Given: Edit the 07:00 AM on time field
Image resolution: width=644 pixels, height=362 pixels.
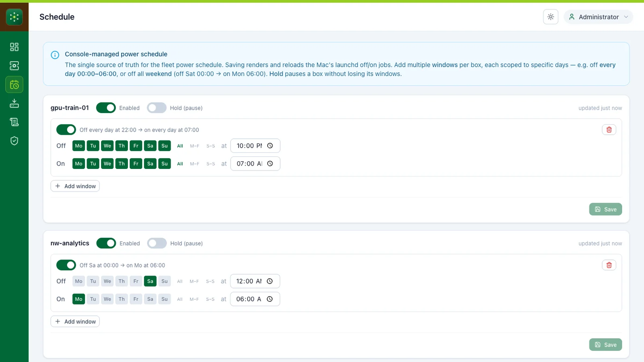Looking at the screenshot, I should tap(255, 164).
